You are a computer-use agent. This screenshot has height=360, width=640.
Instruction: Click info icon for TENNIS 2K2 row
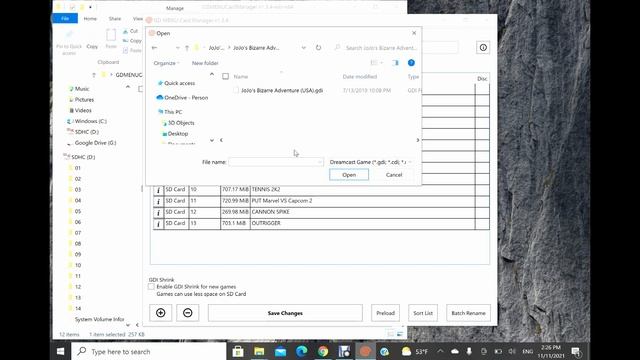(158, 190)
